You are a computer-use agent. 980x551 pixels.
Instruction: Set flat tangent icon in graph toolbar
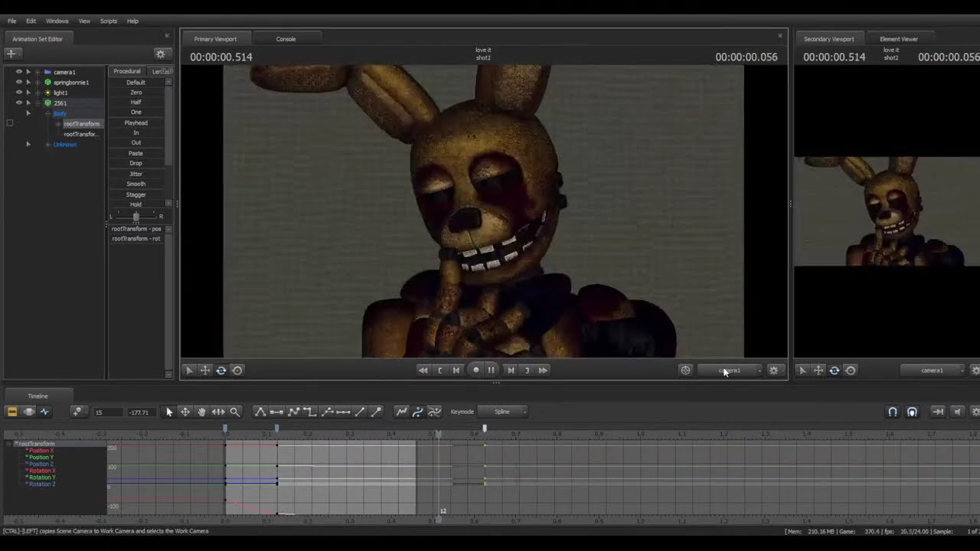click(276, 412)
